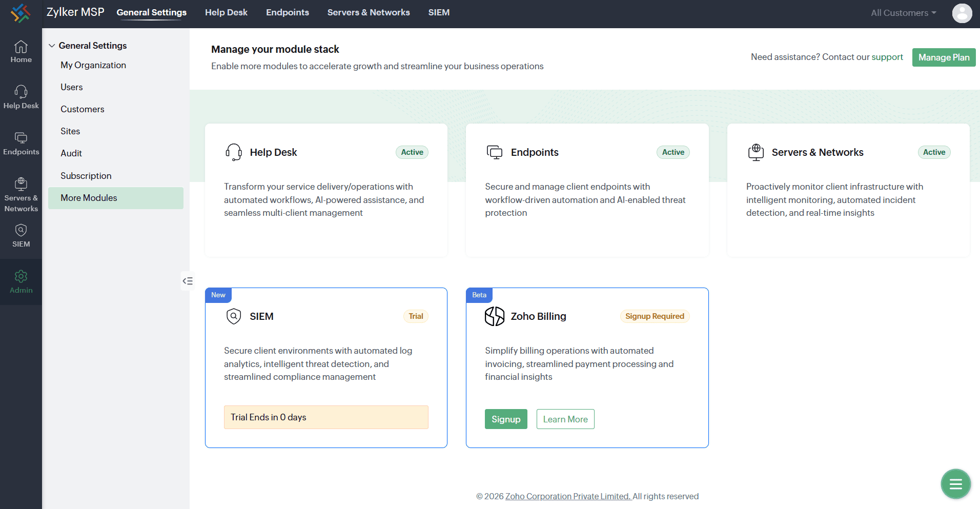Switch to Endpoints top tab
This screenshot has height=509, width=980.
click(288, 12)
